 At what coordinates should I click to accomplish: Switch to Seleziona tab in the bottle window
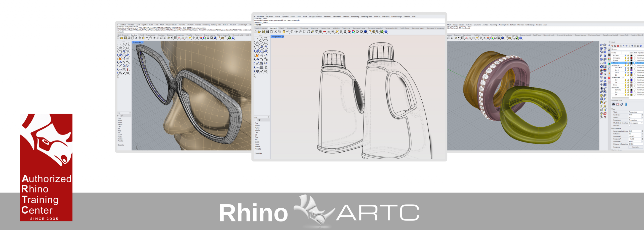pyautogui.click(x=314, y=28)
